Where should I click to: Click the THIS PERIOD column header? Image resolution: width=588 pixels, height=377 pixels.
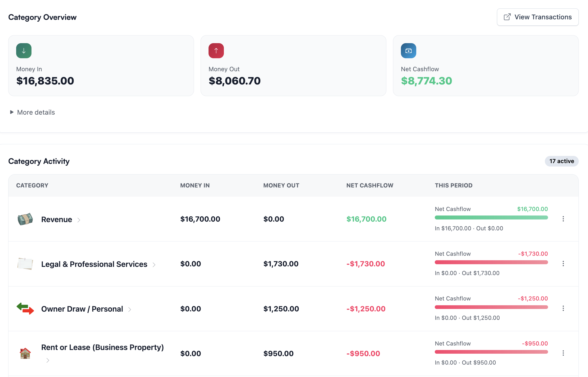coord(454,186)
